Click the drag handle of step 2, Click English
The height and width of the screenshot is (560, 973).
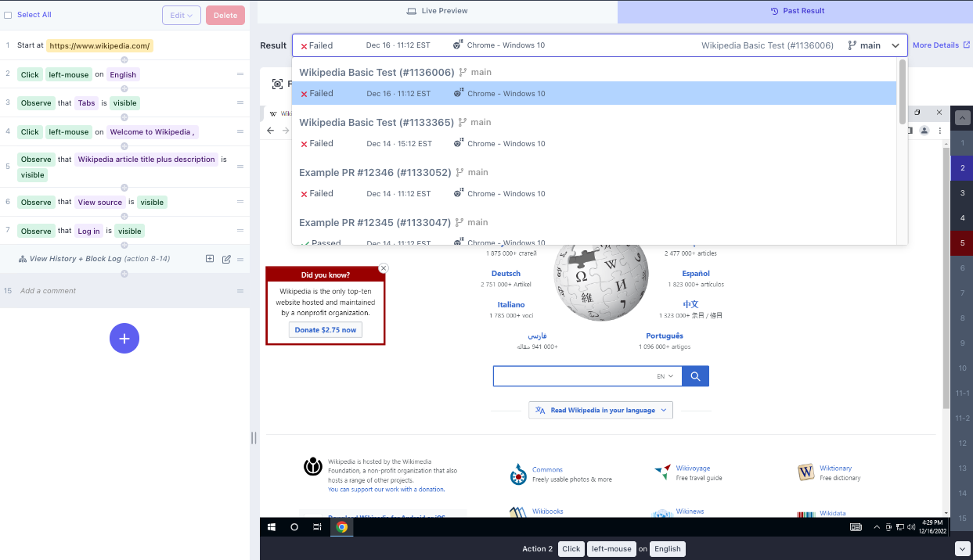240,74
